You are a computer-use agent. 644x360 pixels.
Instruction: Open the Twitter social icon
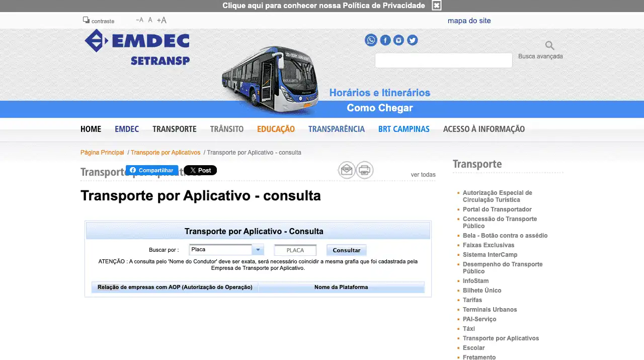pyautogui.click(x=412, y=40)
